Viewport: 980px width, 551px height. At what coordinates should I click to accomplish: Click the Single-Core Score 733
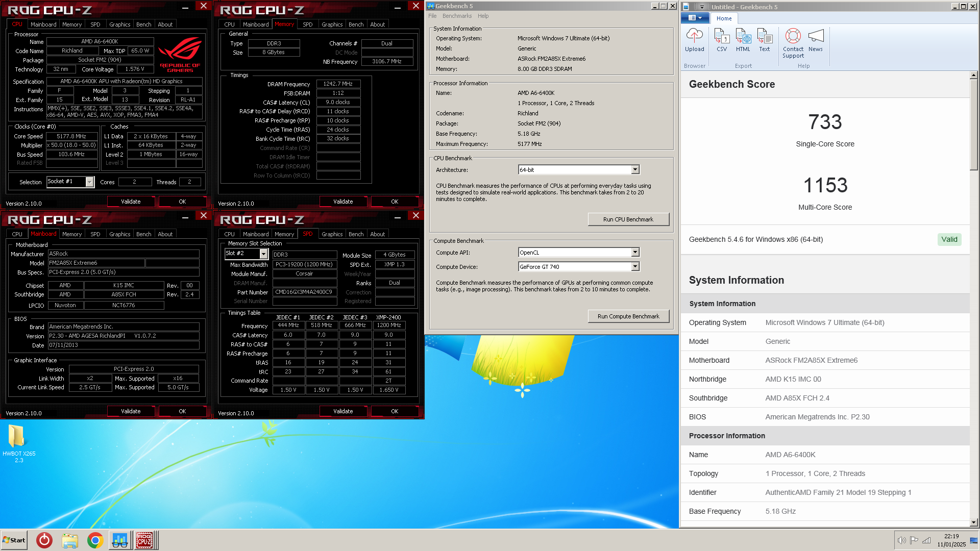(825, 122)
